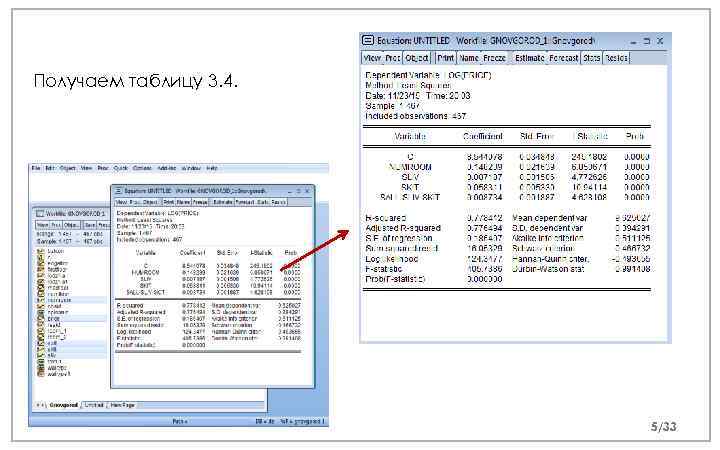This screenshot has height=450, width=720.
Task: Click 'R-squared' label in the enlarged output
Action: pos(386,218)
